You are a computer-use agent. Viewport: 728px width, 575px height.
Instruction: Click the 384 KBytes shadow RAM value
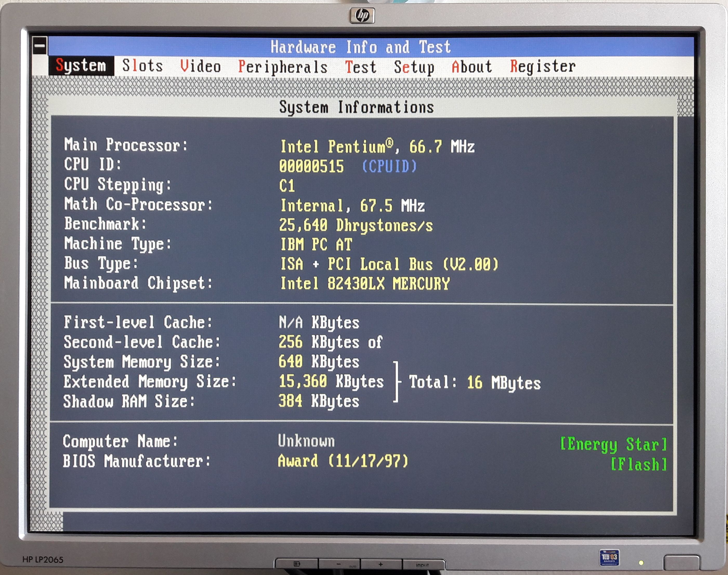point(319,401)
